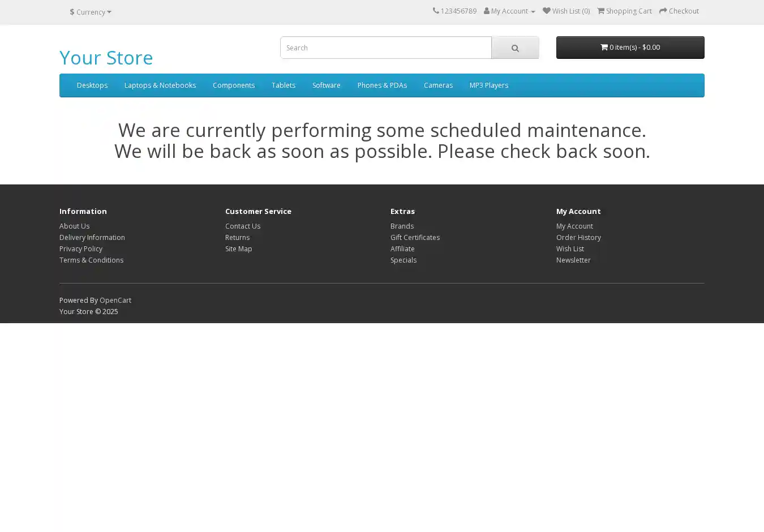Viewport: 764px width, 532px height.
Task: Go to the Components category
Action: tap(234, 85)
